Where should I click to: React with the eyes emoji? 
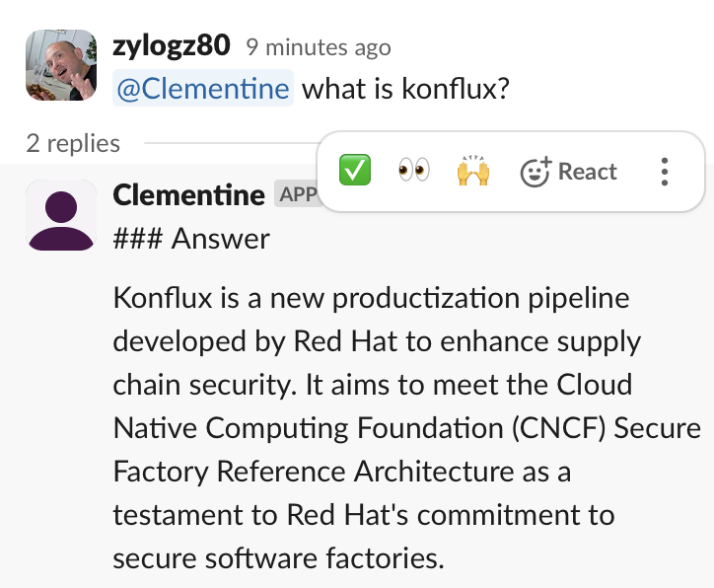coord(414,172)
